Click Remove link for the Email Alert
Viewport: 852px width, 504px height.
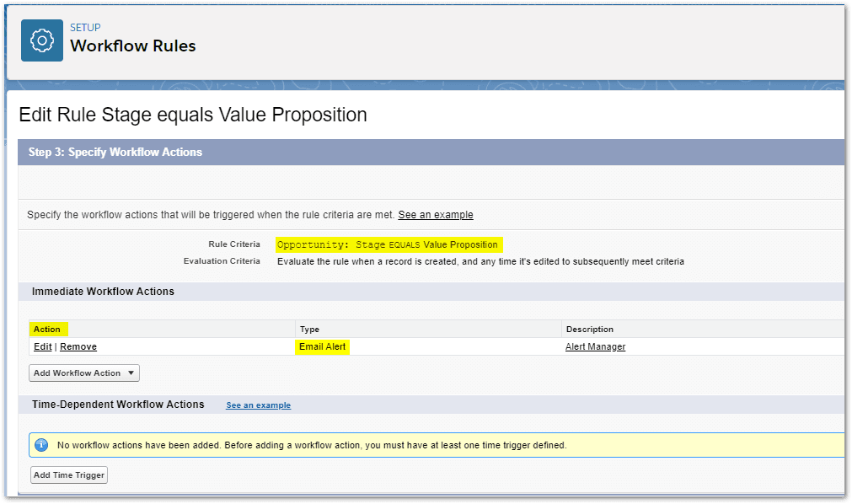(x=78, y=346)
